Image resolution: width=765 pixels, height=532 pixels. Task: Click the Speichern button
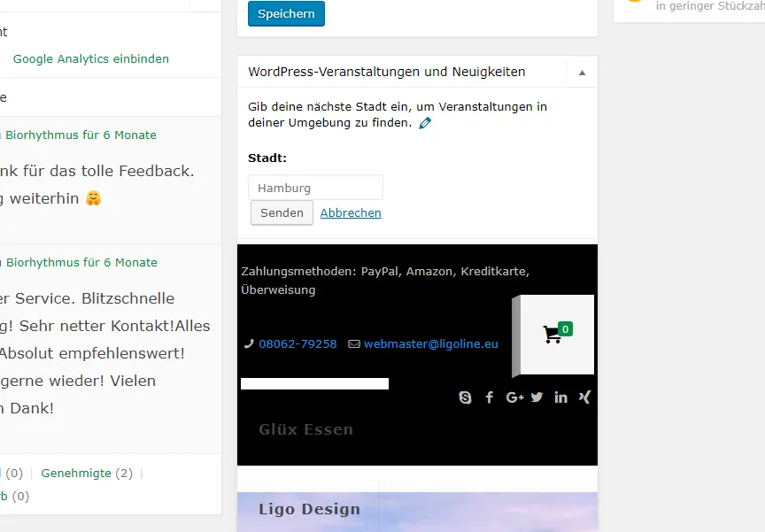pyautogui.click(x=286, y=13)
